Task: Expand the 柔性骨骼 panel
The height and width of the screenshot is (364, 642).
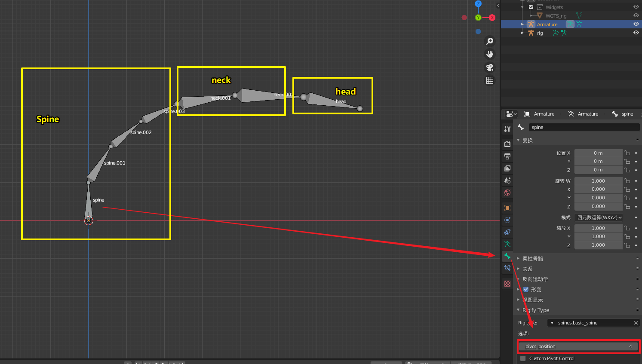Action: click(518, 258)
